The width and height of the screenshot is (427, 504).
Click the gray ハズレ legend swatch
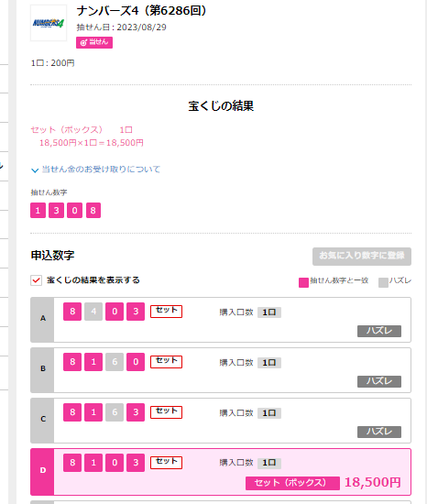383,282
